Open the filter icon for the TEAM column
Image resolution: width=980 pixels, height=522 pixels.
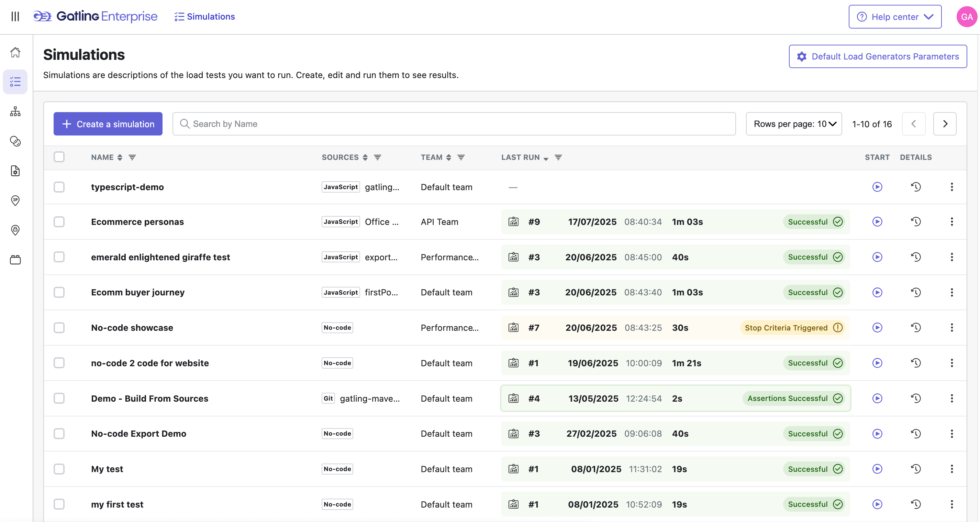click(461, 157)
